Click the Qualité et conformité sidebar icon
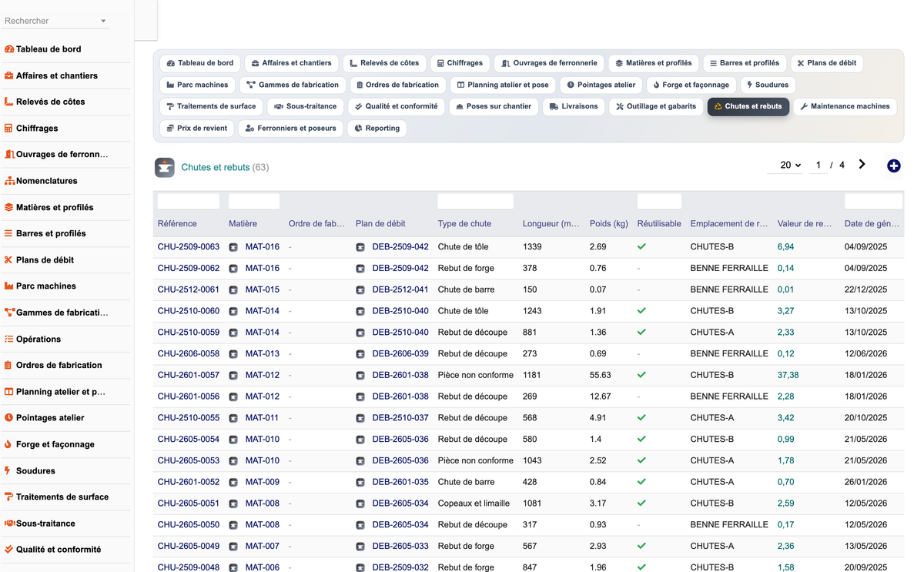 pyautogui.click(x=9, y=550)
